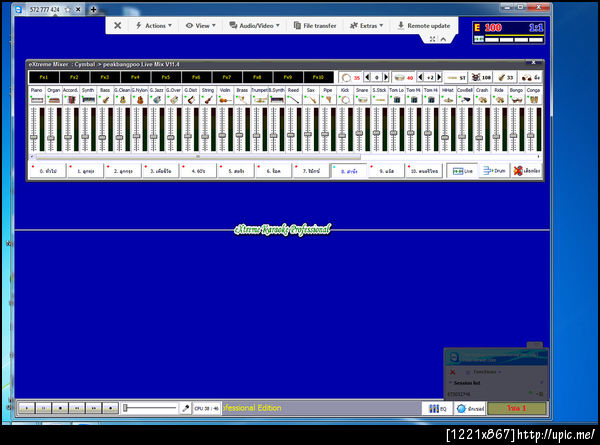Select the Crash cymbal channel icon
The image size is (600, 445).
(482, 100)
